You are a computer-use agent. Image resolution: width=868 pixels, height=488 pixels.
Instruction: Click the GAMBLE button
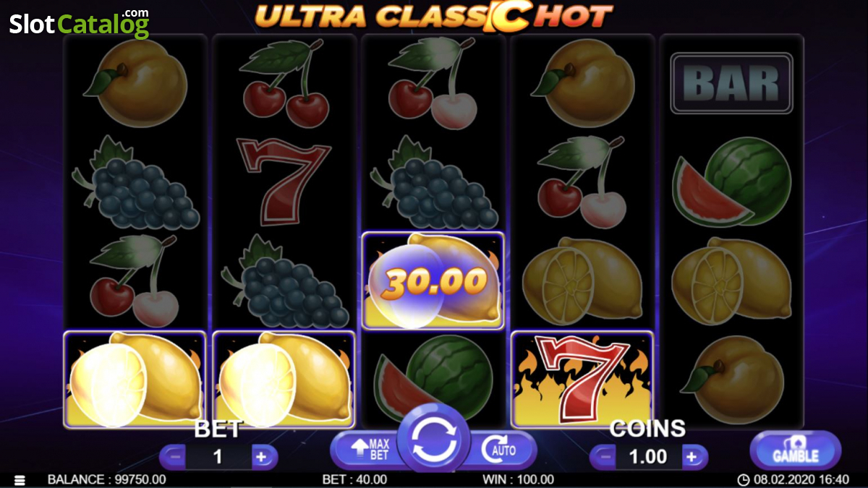tap(796, 450)
